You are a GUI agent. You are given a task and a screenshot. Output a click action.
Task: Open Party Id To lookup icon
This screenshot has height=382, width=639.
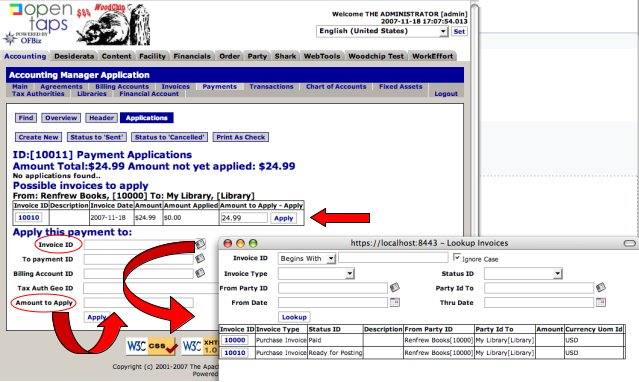pyautogui.click(x=601, y=287)
